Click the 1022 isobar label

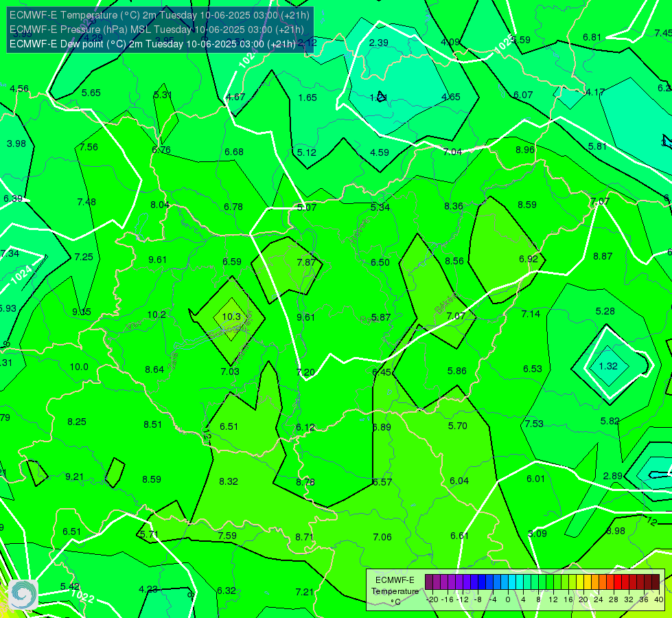82,597
